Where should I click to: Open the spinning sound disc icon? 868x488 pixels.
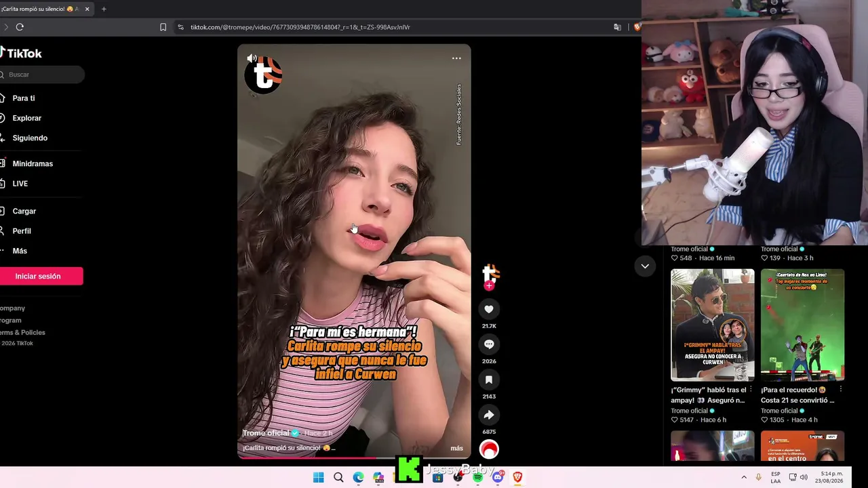(x=489, y=449)
